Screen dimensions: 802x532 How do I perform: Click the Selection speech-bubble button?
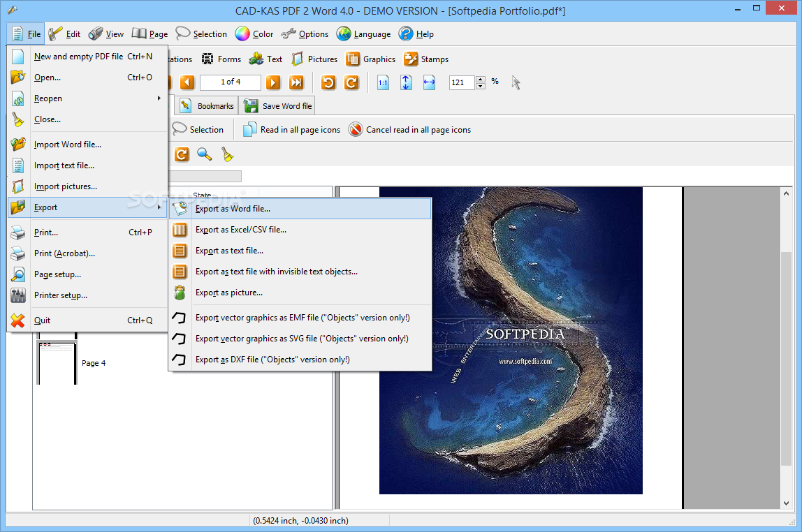point(198,130)
